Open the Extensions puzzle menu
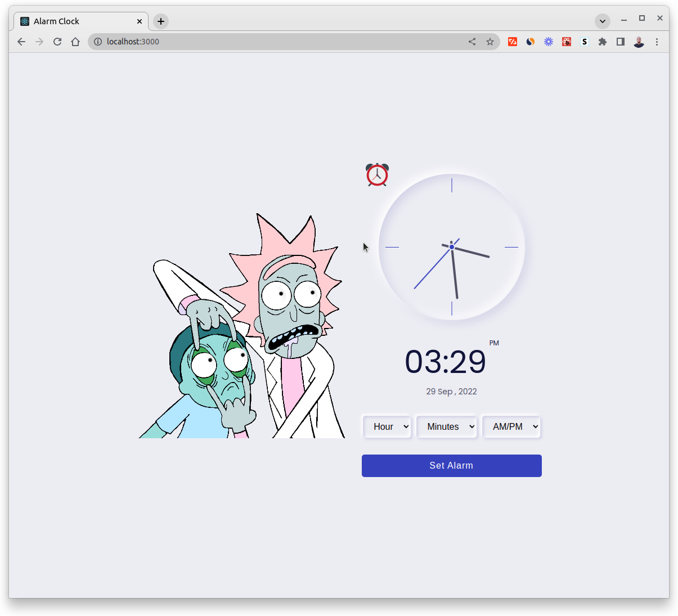This screenshot has height=616, width=678. pos(603,42)
